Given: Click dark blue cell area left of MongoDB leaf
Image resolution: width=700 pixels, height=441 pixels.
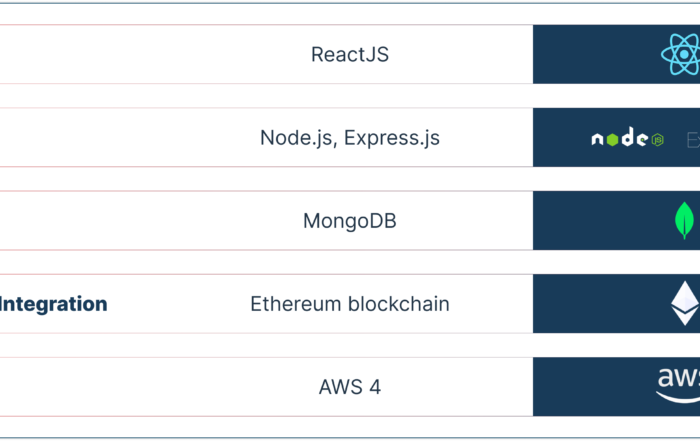Looking at the screenshot, I should tap(604, 220).
